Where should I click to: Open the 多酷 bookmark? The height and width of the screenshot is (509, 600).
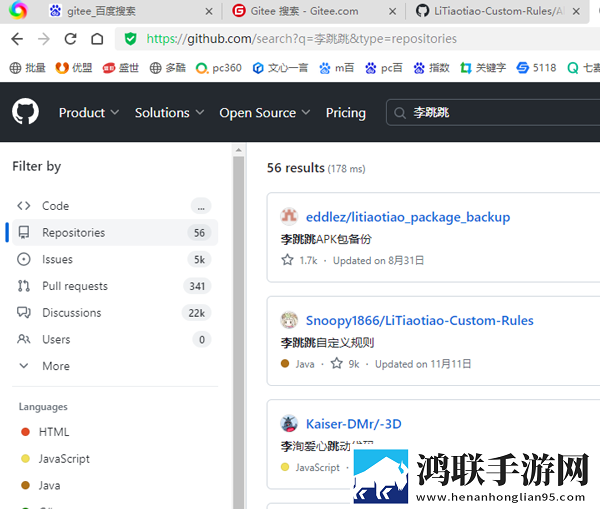(168, 68)
